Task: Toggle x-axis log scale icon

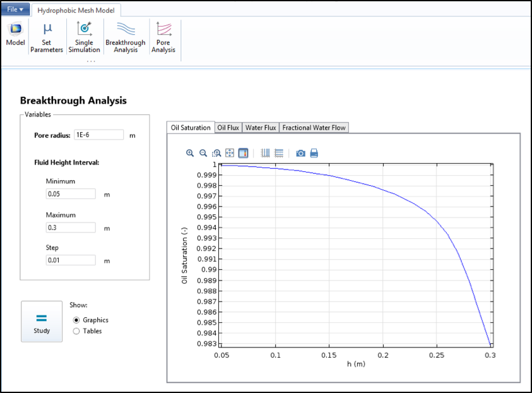Action: pyautogui.click(x=265, y=153)
